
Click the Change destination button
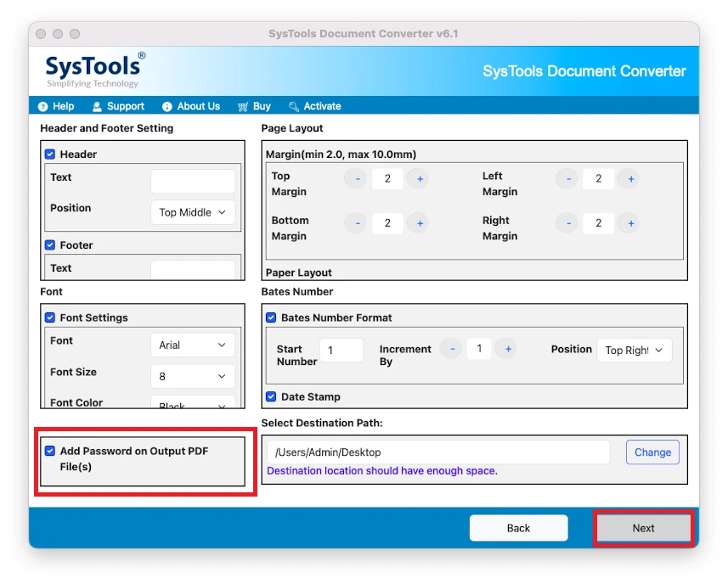pyautogui.click(x=652, y=452)
